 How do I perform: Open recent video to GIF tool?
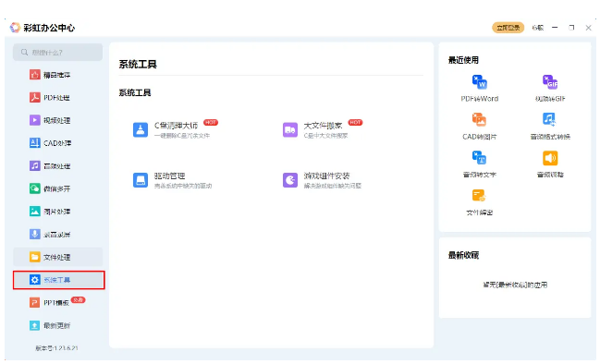tap(550, 89)
